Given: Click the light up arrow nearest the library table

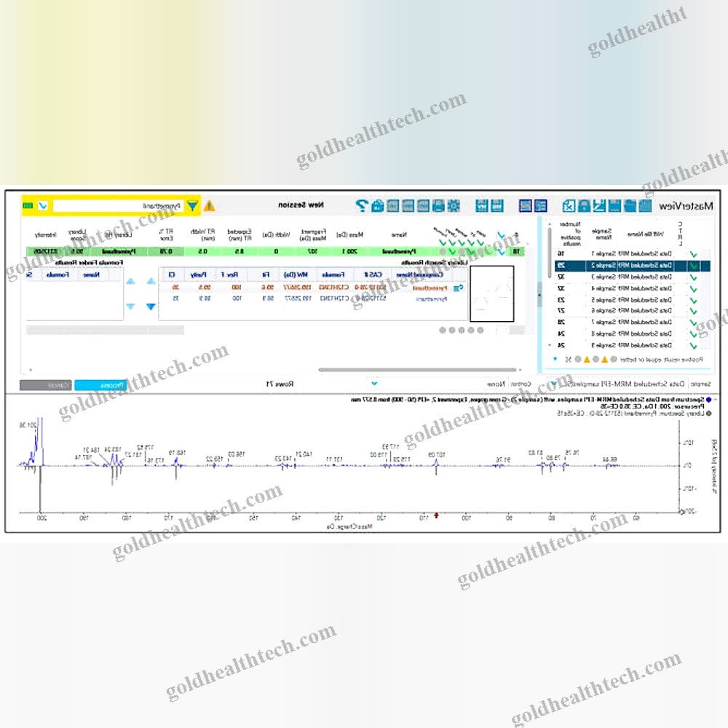Looking at the screenshot, I should point(151,281).
